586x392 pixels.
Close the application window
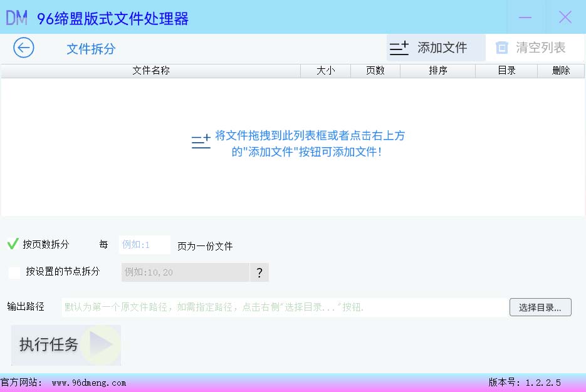click(565, 17)
